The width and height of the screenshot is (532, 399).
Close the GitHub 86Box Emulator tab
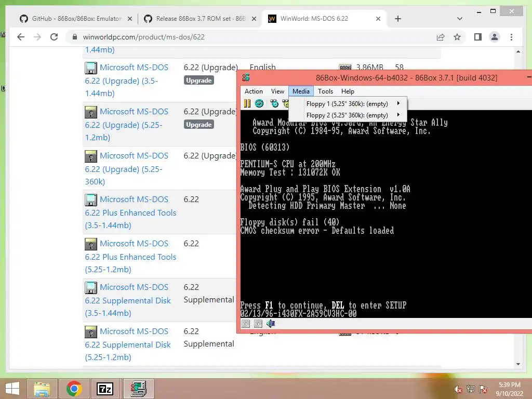129,19
